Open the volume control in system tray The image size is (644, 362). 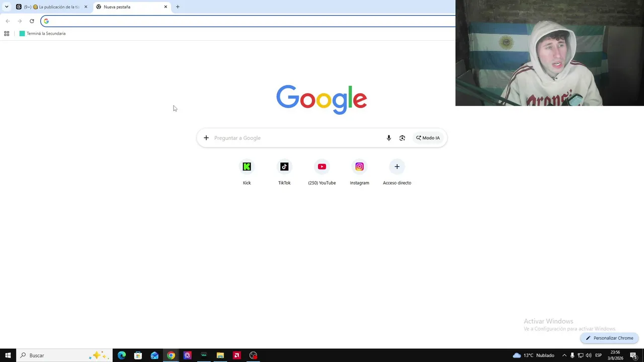pos(589,355)
